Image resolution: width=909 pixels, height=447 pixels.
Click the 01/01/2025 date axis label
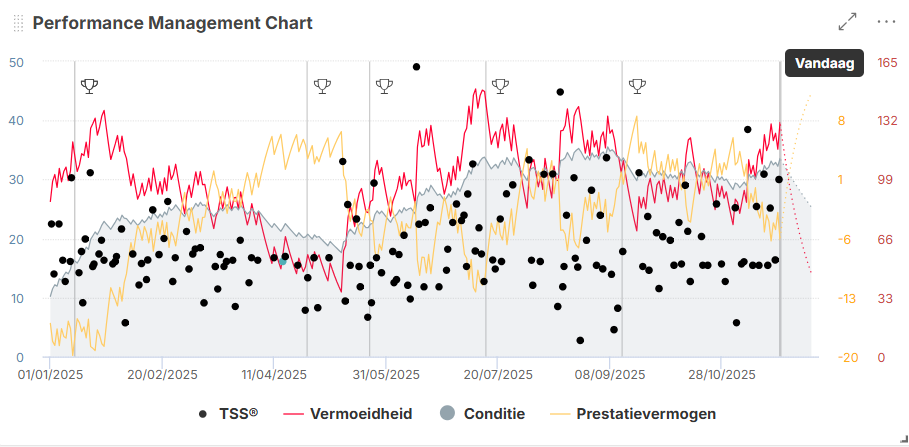click(50, 375)
